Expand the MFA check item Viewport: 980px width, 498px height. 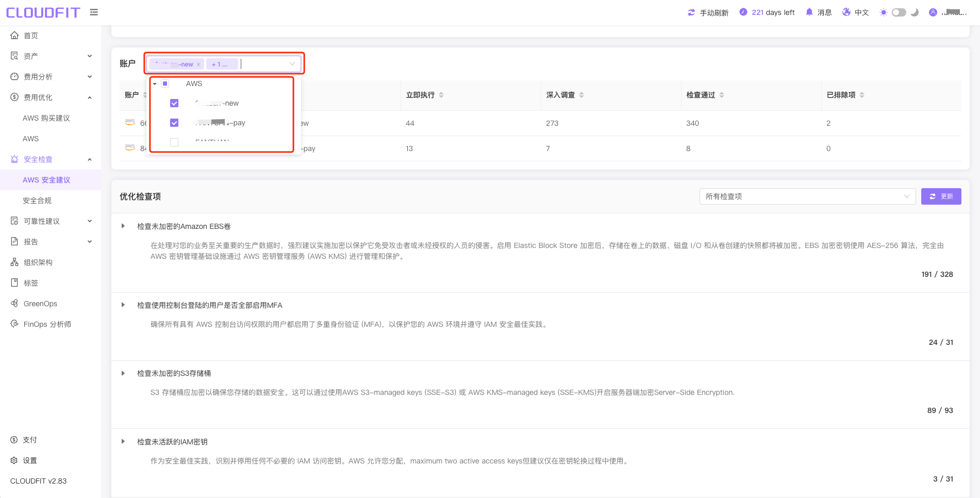(123, 305)
